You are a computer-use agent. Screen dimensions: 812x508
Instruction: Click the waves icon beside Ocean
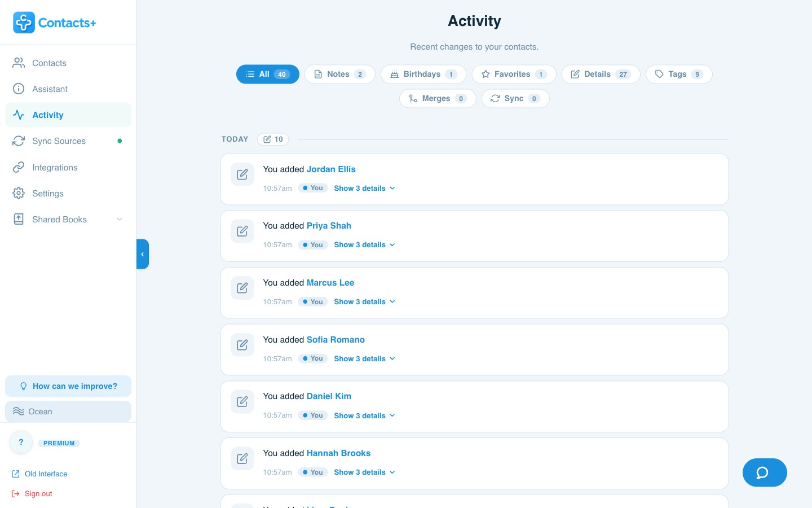coord(18,411)
